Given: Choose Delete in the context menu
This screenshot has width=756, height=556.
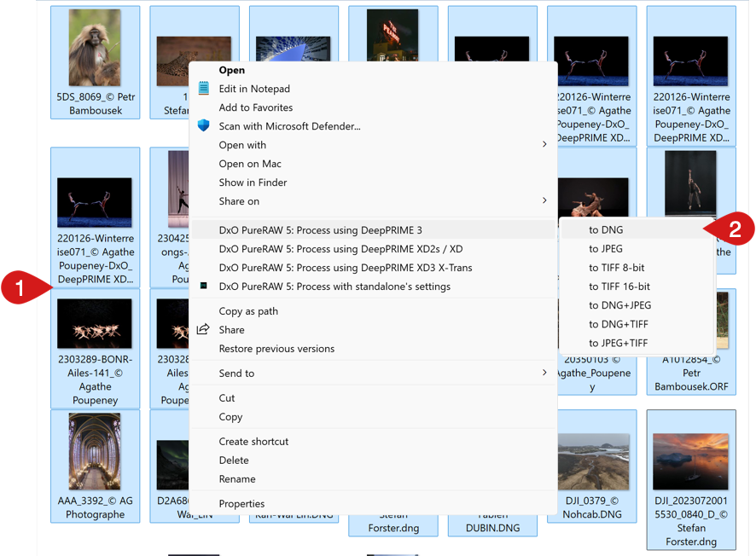Looking at the screenshot, I should tap(234, 460).
